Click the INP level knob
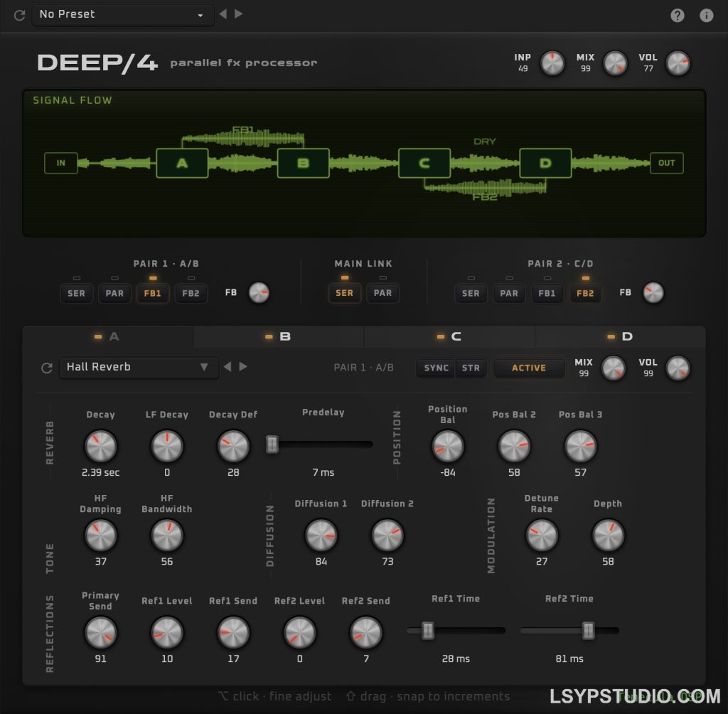This screenshot has width=728, height=714. [x=551, y=63]
